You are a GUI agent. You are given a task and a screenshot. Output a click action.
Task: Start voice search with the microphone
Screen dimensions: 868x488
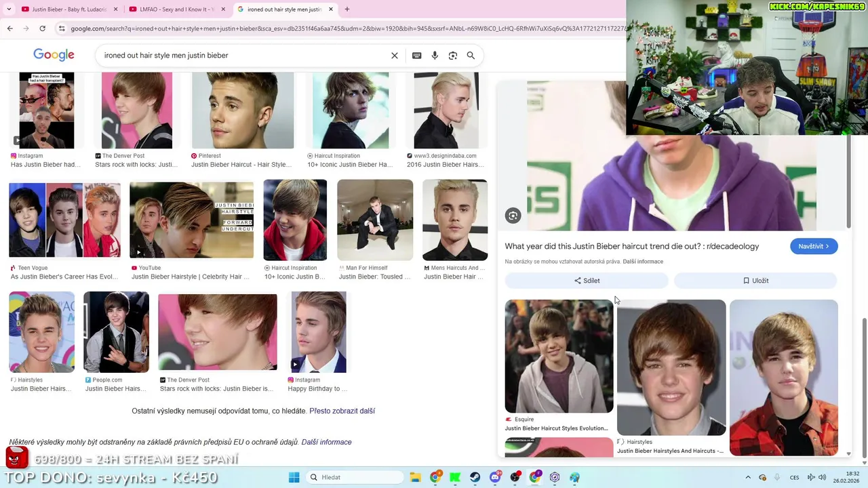(435, 56)
